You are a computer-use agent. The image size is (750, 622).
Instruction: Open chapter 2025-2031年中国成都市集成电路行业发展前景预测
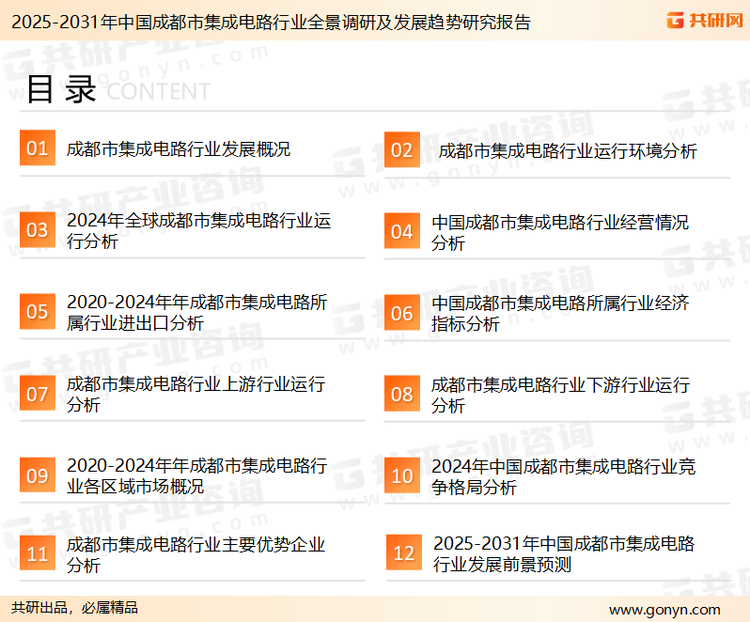pos(564,554)
